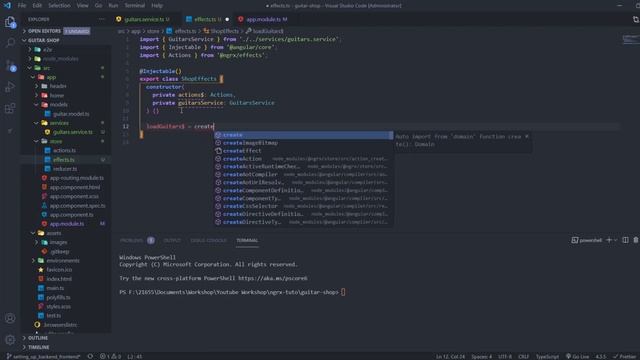The height and width of the screenshot is (360, 640).
Task: Click the Prettier status bar item
Action: (x=624, y=356)
